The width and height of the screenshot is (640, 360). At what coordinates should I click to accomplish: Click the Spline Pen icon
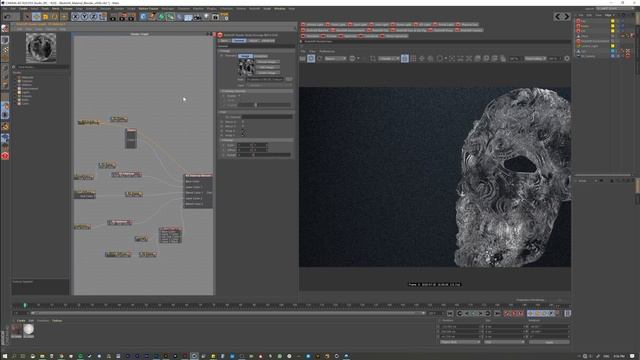(152, 17)
